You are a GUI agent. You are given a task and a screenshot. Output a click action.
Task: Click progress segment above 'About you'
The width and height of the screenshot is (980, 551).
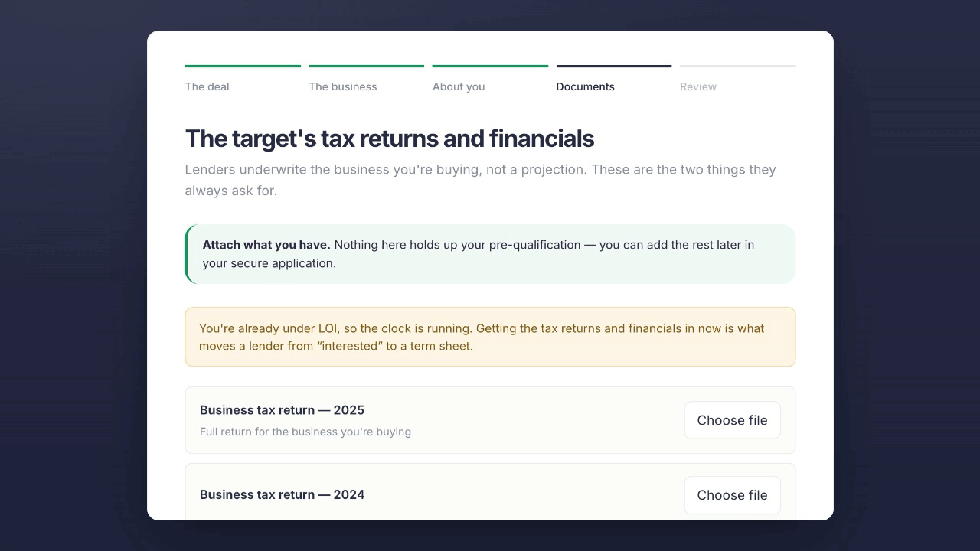(490, 66)
